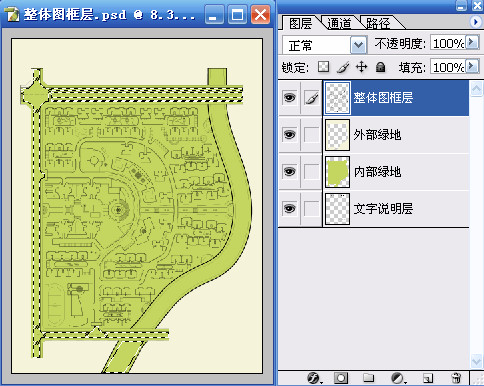Lock all padlock icon

380,67
